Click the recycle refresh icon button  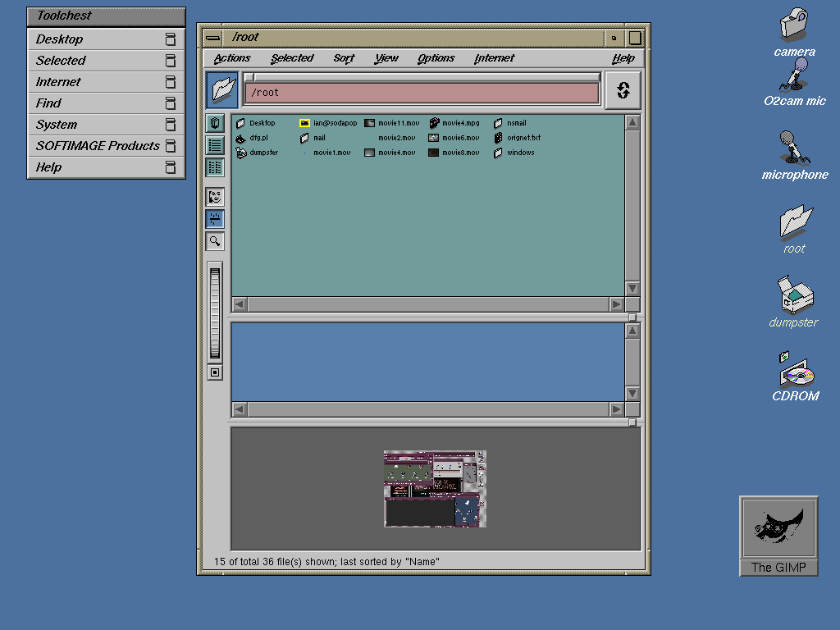coord(623,90)
